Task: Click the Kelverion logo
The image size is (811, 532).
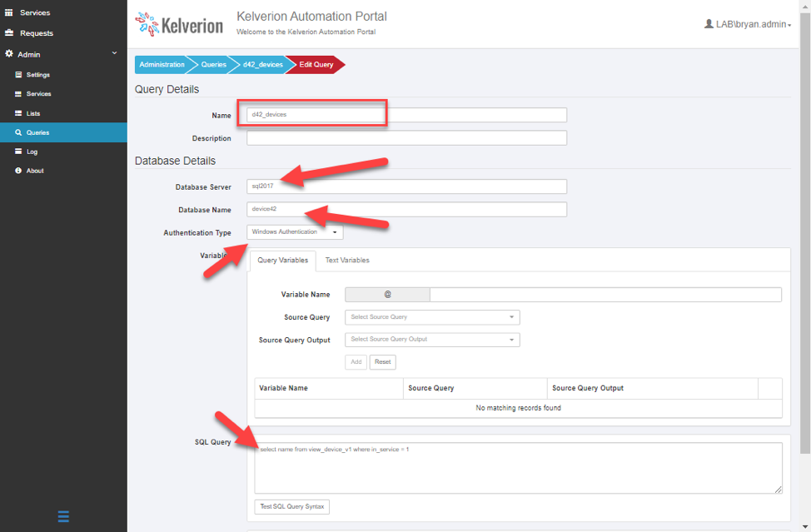Action: 179,24
